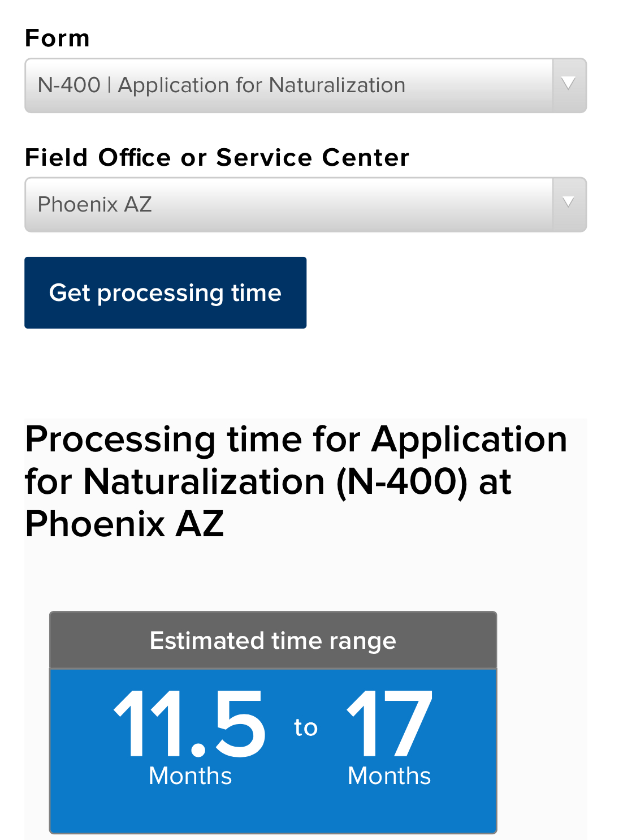Click the 17 upper estimate number
Viewport: 636px width, 840px height.
(x=389, y=723)
